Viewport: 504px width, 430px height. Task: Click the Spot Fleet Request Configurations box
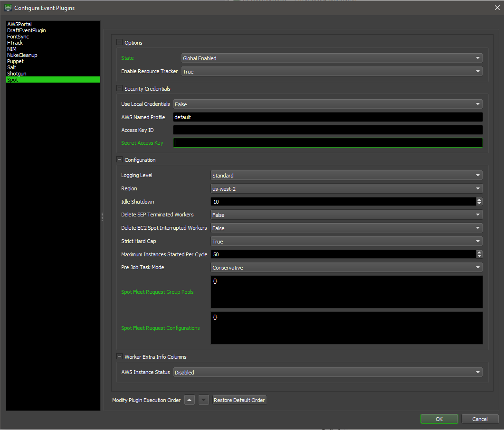coord(346,328)
